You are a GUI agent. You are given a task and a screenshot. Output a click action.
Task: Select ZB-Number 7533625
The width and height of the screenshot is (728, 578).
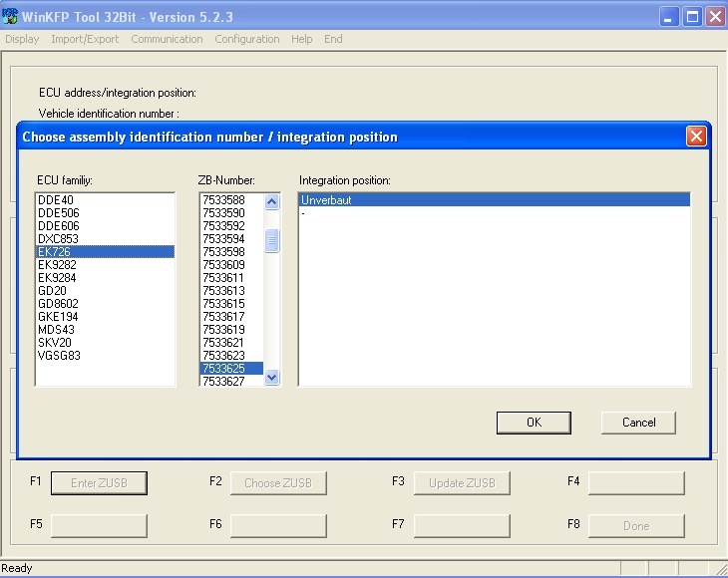point(231,369)
